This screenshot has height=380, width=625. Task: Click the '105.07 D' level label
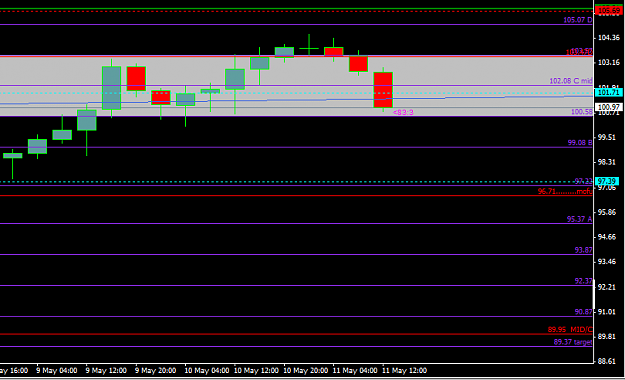[x=578, y=20]
